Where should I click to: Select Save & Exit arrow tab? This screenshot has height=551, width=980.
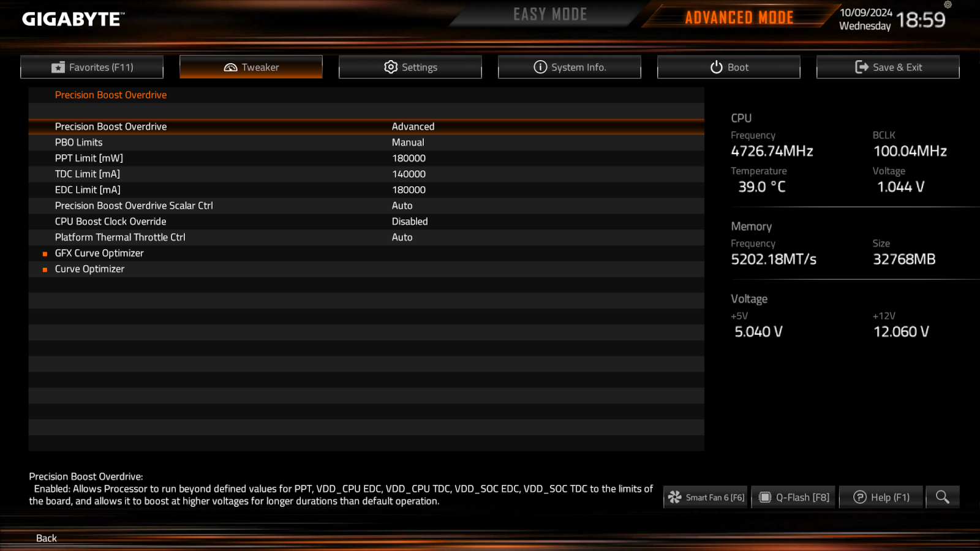coord(888,67)
